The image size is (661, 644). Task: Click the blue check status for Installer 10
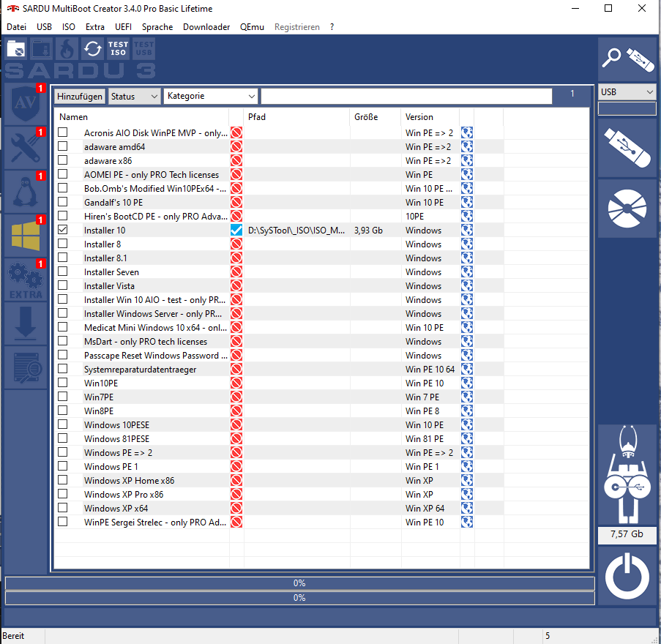coord(236,230)
